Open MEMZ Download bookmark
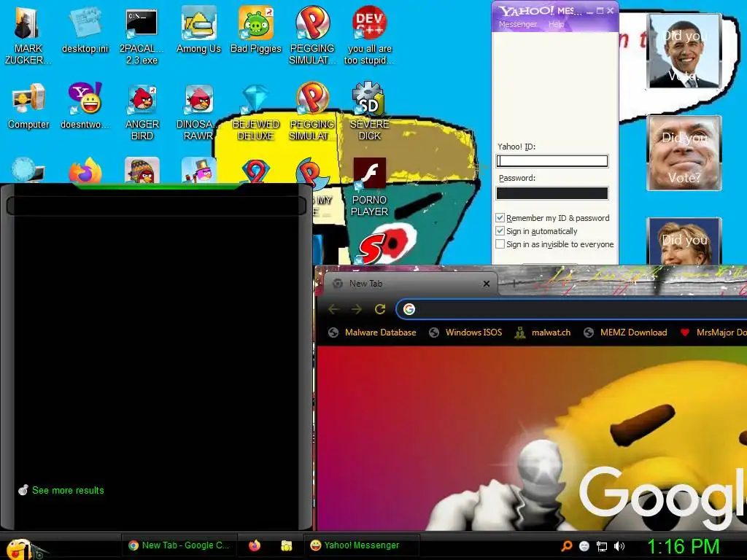 point(625,332)
